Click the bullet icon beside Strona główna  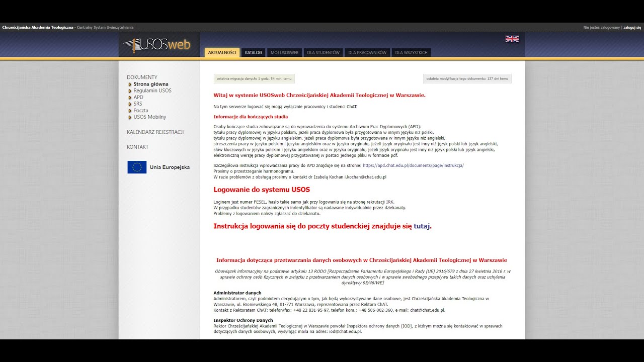[130, 84]
